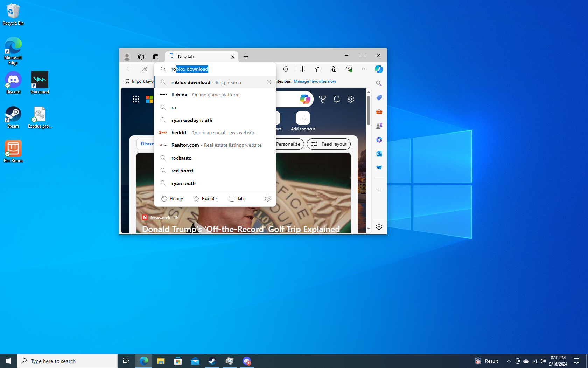Open Manage favorites now link
This screenshot has width=588, height=368.
[x=315, y=81]
